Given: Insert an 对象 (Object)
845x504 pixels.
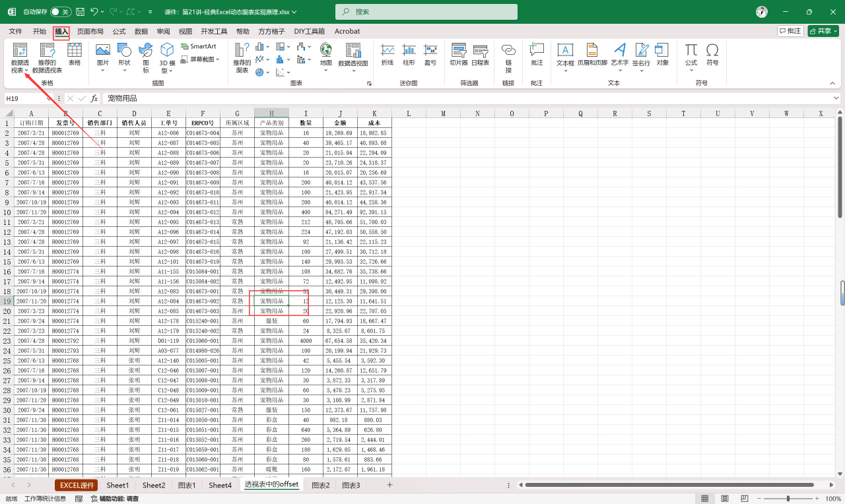Looking at the screenshot, I should click(x=663, y=55).
